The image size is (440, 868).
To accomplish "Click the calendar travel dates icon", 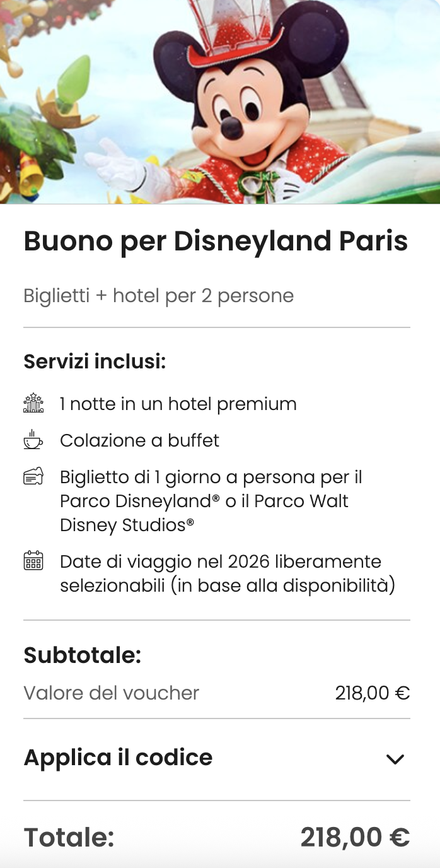I will pos(34,561).
